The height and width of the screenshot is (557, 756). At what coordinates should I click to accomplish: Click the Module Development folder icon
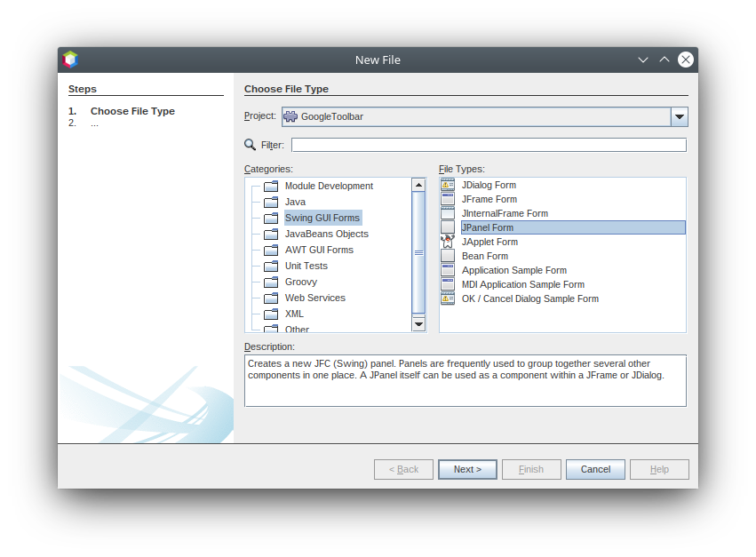coord(271,187)
